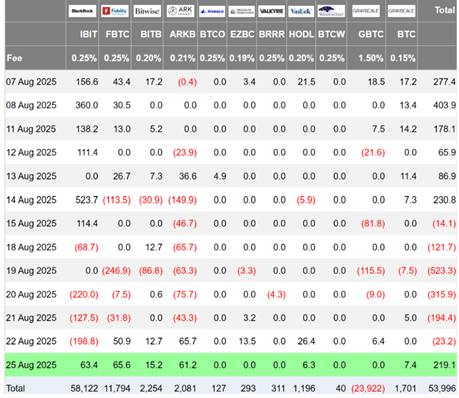Select the GBTC column header
This screenshot has width=459, height=398.
click(x=371, y=34)
